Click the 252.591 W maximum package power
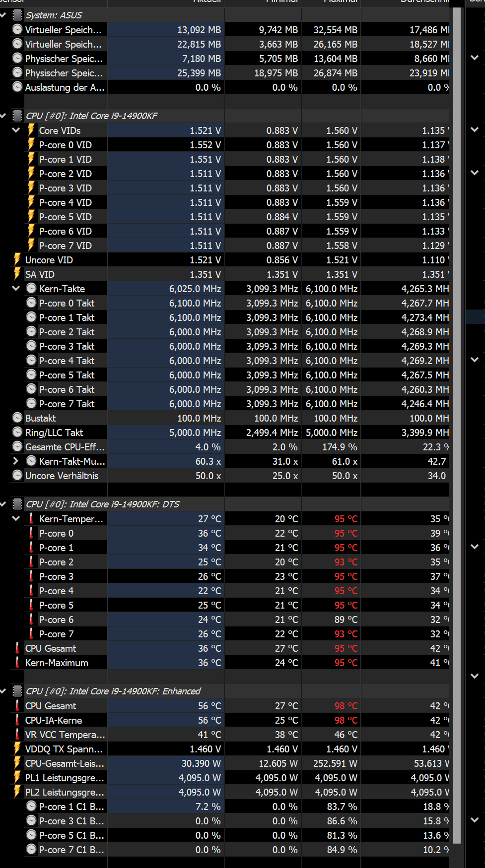 click(335, 763)
